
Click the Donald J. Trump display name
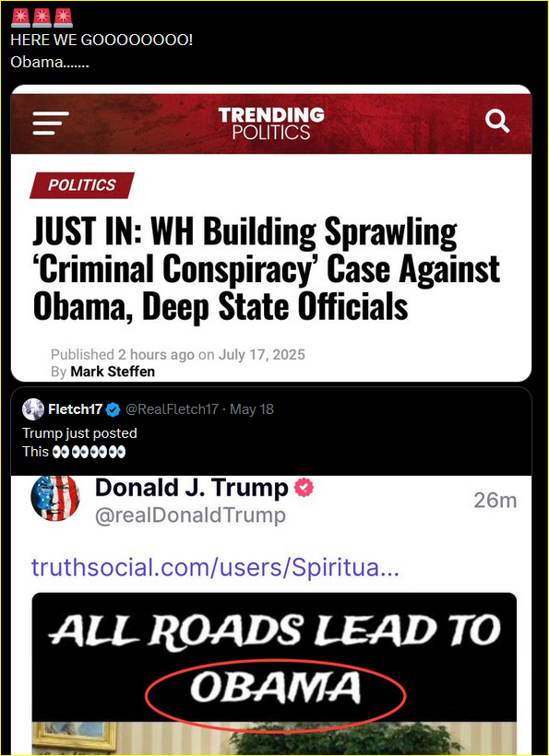tap(192, 488)
